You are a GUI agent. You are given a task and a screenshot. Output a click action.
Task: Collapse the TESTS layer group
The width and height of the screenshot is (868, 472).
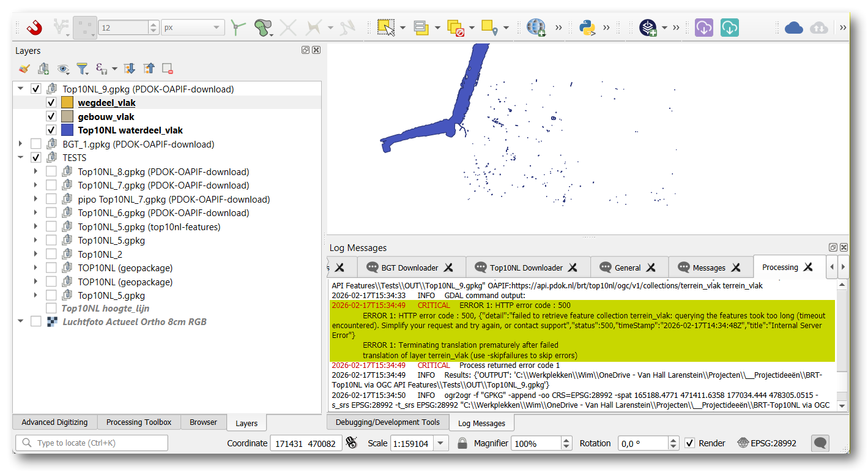coord(21,158)
